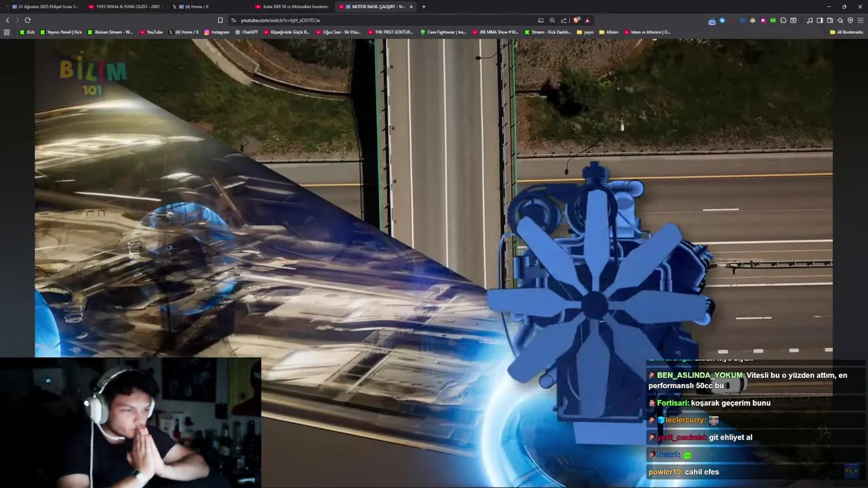Click the VPN shield icon in toolbar
This screenshot has width=868, height=488.
coord(850,20)
